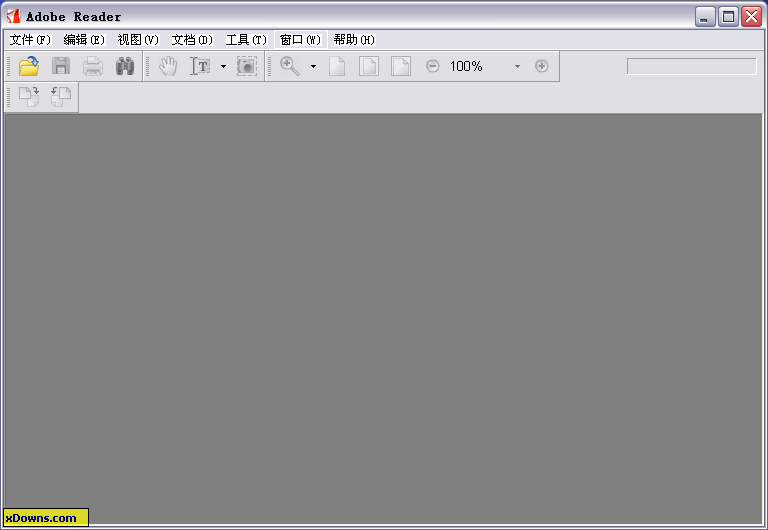Click the Open file folder icon
The image size is (768, 530).
(29, 66)
